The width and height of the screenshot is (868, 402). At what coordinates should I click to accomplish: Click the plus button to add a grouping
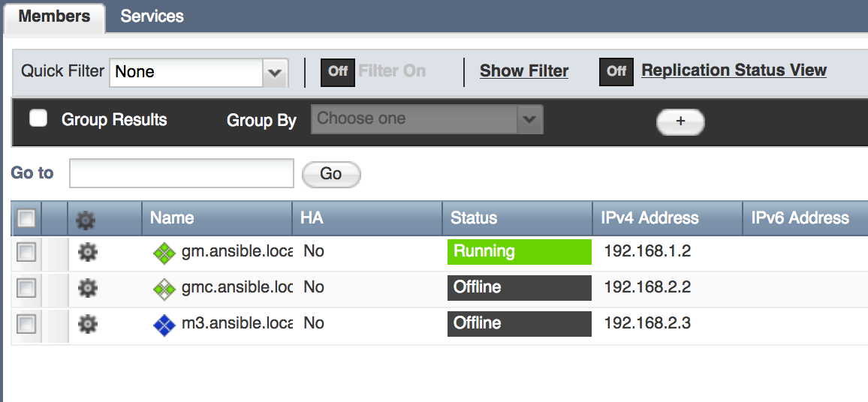point(680,121)
